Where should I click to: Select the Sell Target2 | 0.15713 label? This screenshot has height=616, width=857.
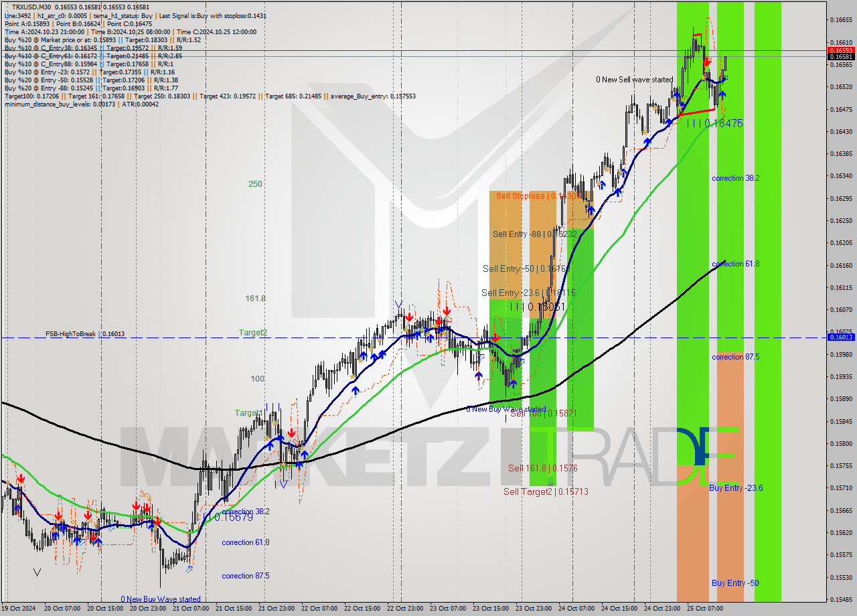546,491
